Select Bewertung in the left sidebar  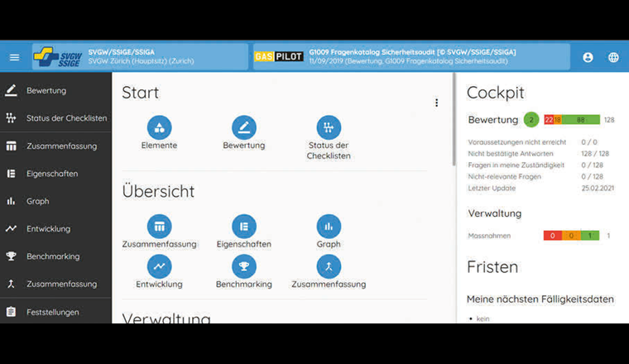tap(46, 90)
